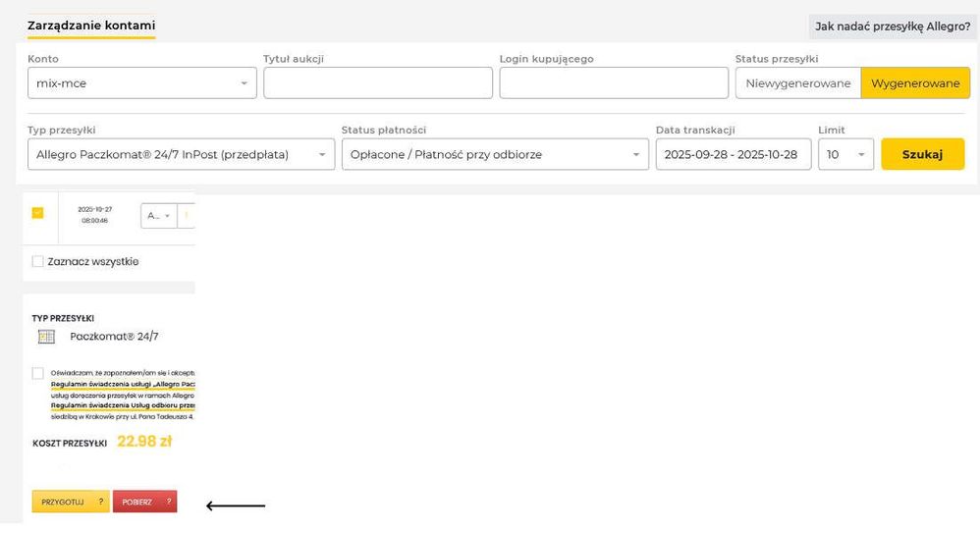Click the question mark on the Przygotuj button
This screenshot has width=980, height=534.
[101, 502]
